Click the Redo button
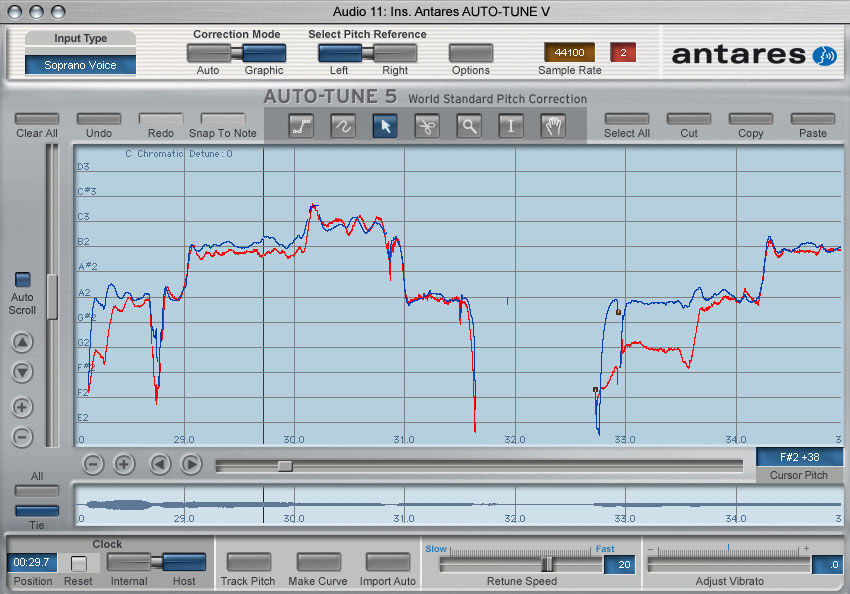Screen dimensions: 850x594 (x=161, y=119)
